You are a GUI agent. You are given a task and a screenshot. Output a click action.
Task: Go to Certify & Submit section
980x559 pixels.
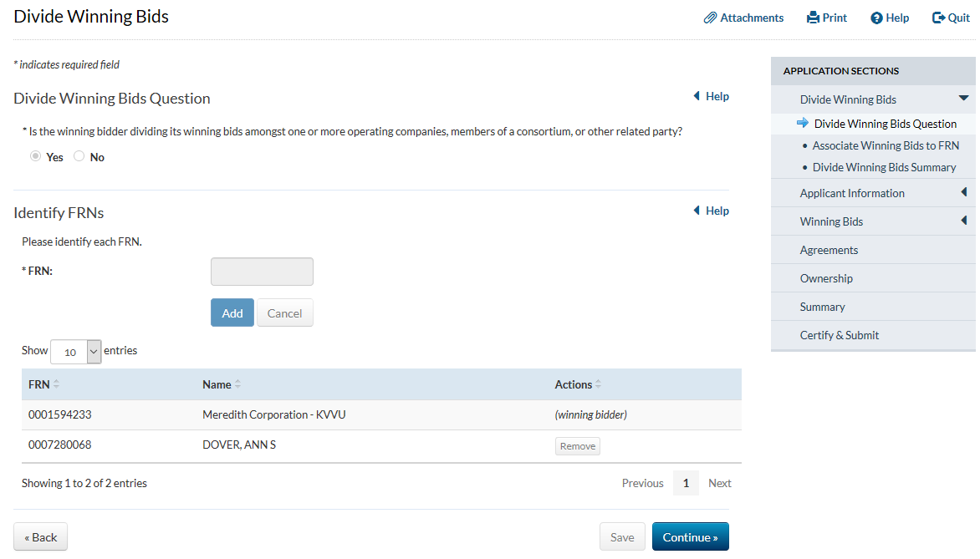click(x=839, y=335)
